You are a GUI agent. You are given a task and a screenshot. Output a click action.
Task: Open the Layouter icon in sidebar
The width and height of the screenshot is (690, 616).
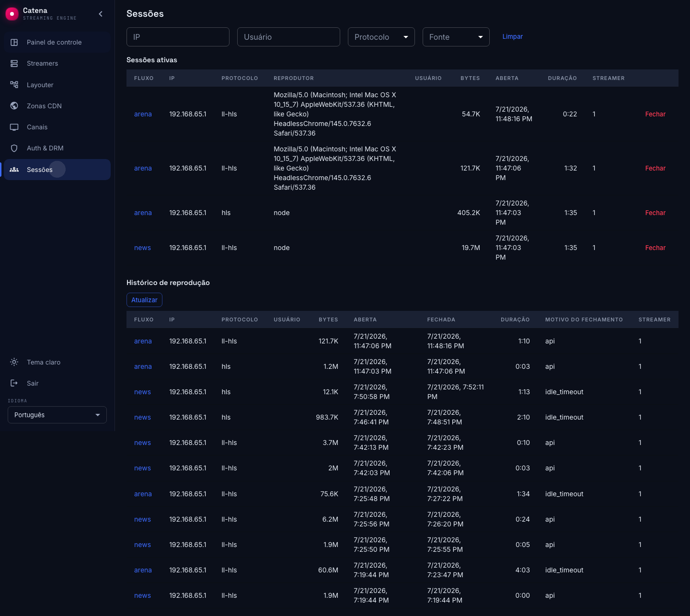(14, 85)
